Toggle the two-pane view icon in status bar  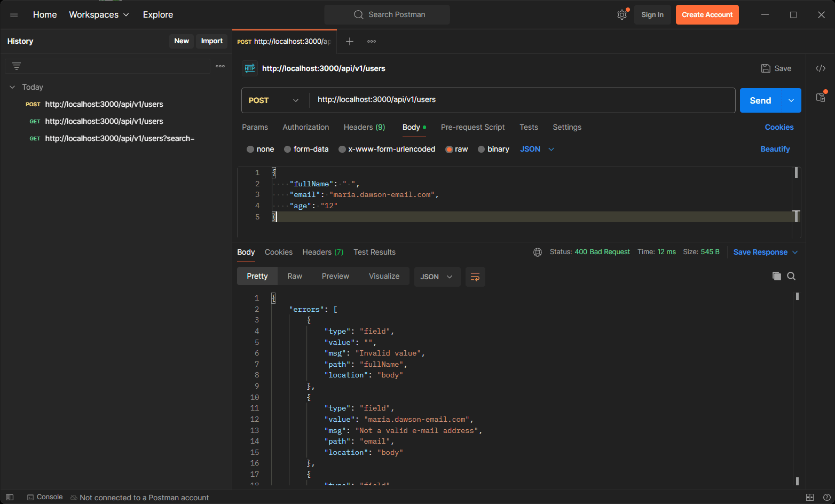(x=809, y=497)
